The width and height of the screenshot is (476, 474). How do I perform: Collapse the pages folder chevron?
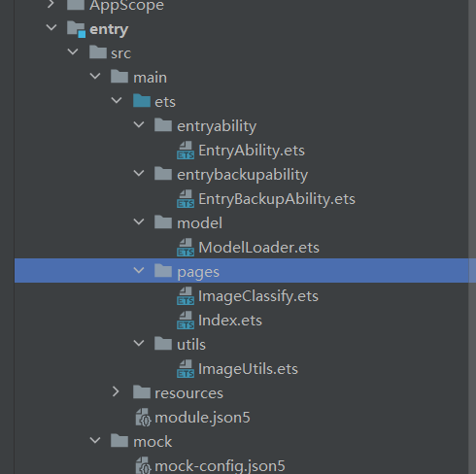pos(139,270)
